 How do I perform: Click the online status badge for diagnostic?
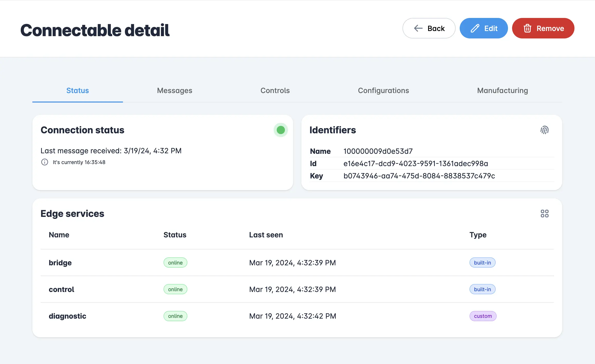click(175, 316)
